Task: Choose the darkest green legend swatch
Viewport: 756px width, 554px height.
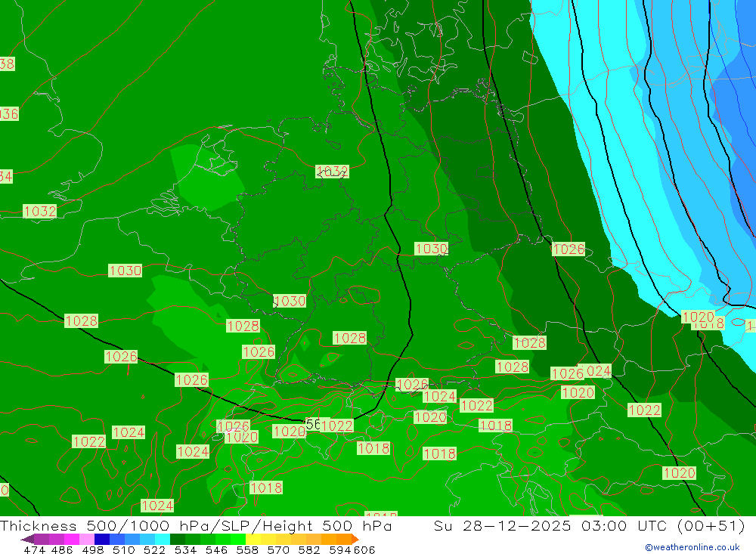Action: (178, 539)
